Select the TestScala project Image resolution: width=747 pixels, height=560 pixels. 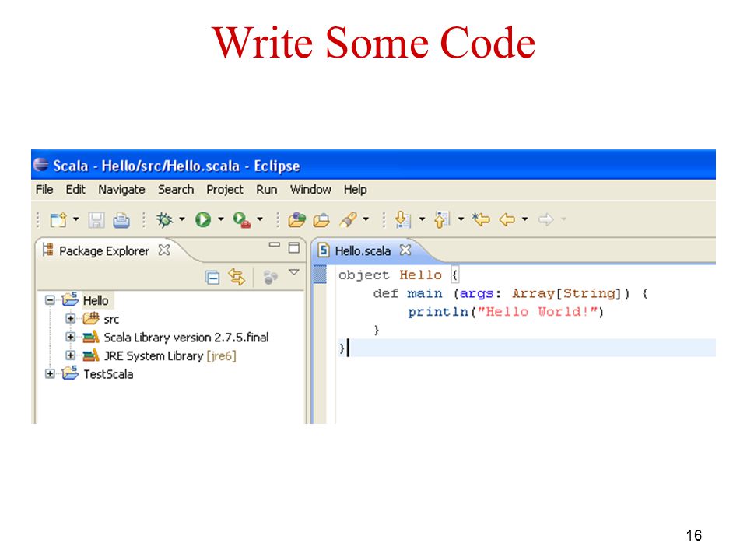point(108,374)
